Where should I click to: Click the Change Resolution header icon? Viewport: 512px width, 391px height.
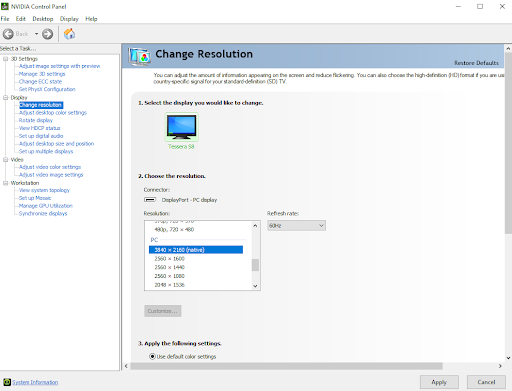[139, 56]
